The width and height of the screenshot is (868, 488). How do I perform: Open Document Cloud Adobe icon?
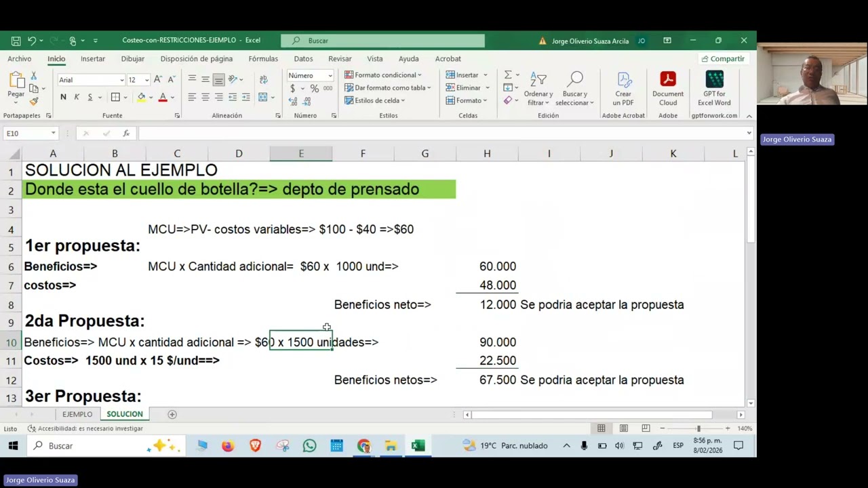coord(668,89)
